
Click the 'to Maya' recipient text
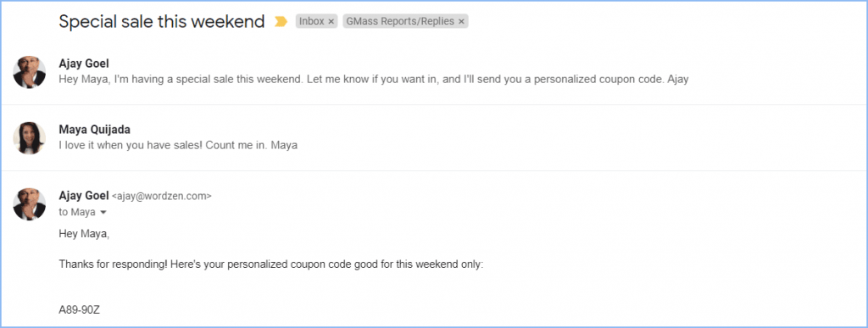click(77, 213)
